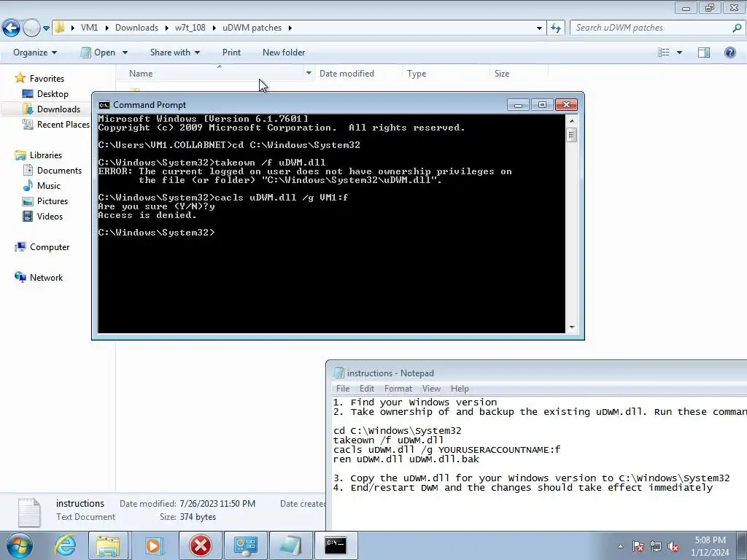
Task: Show hidden tray icons arrow
Action: [620, 546]
